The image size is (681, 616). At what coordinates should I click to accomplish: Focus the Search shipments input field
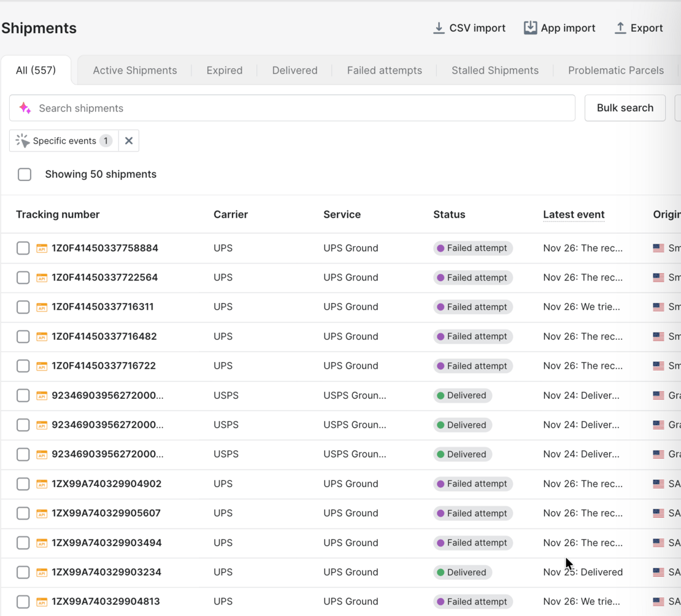click(292, 108)
